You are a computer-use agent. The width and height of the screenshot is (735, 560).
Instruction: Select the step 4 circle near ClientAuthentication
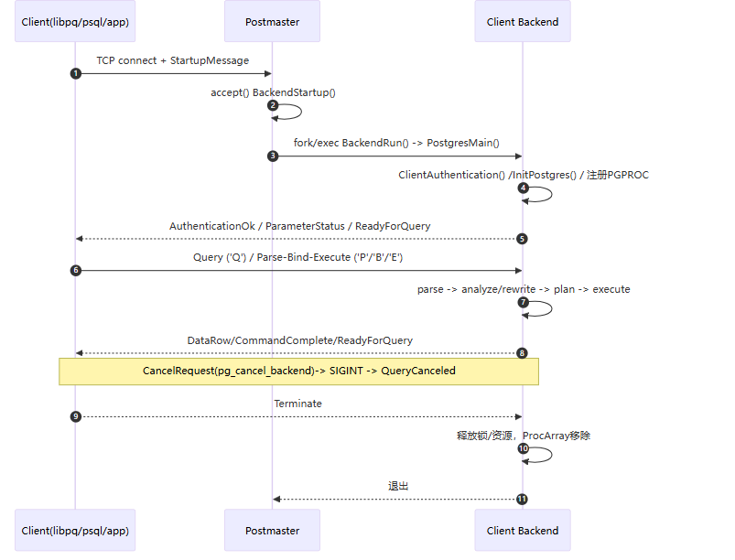[523, 188]
